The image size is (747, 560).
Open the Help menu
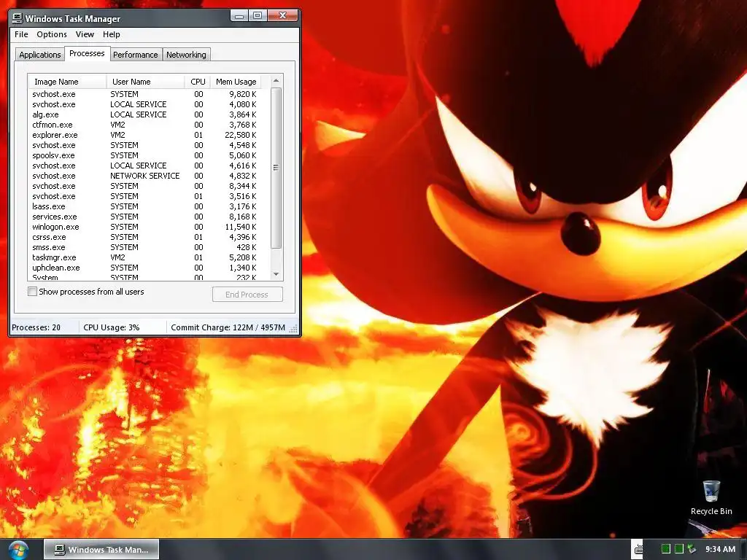pyautogui.click(x=111, y=34)
